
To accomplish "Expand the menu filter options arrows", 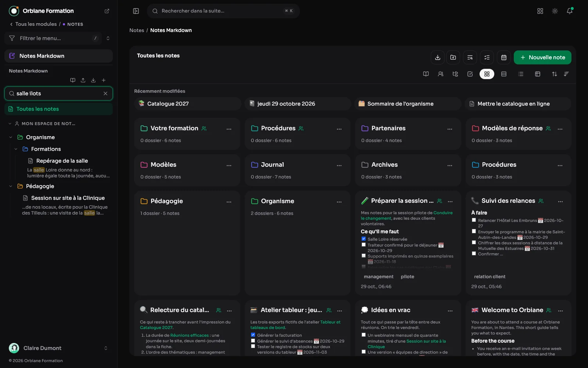I will (x=108, y=38).
